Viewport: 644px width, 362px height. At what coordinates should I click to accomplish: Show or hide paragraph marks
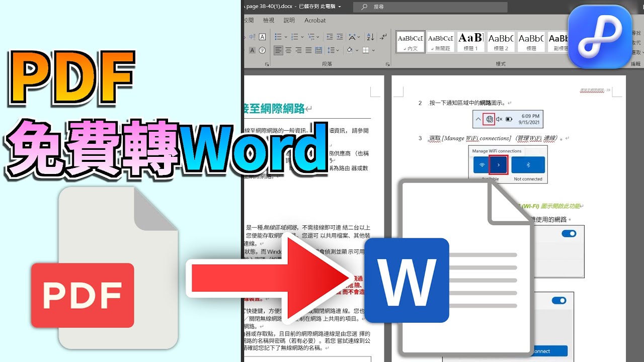pyautogui.click(x=383, y=37)
